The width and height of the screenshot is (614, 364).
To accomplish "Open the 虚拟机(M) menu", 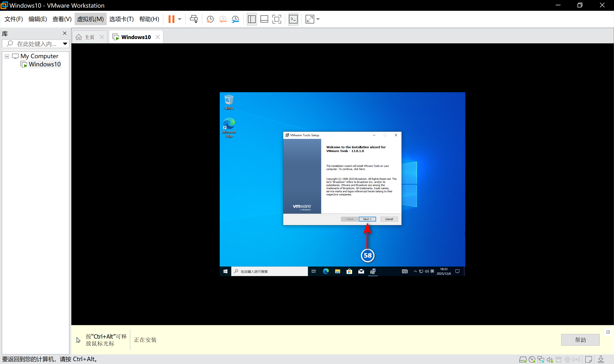I will click(x=90, y=19).
